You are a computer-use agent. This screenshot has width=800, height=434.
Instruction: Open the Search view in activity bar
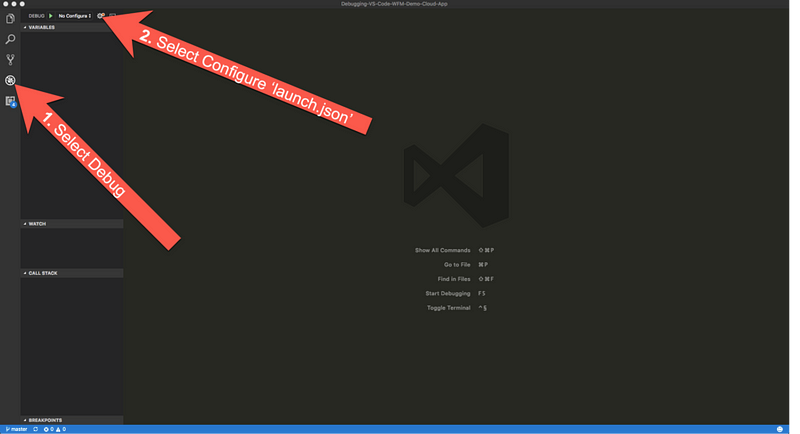tap(10, 39)
